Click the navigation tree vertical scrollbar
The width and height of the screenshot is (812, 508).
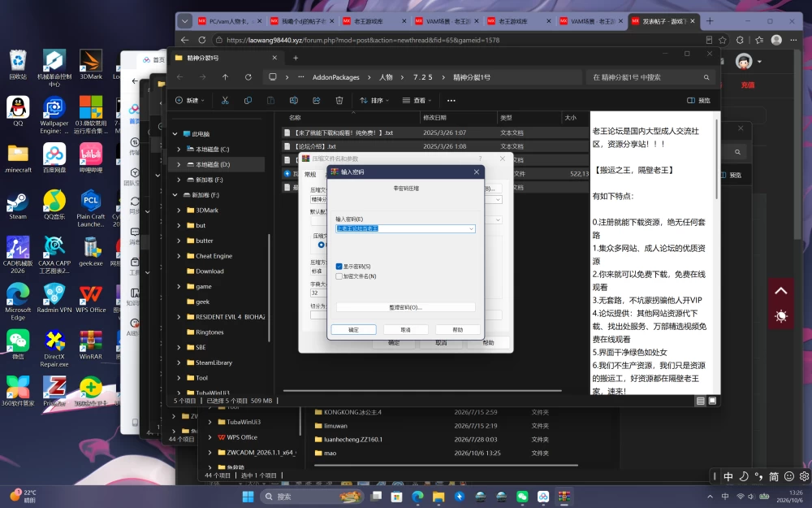pos(269,288)
